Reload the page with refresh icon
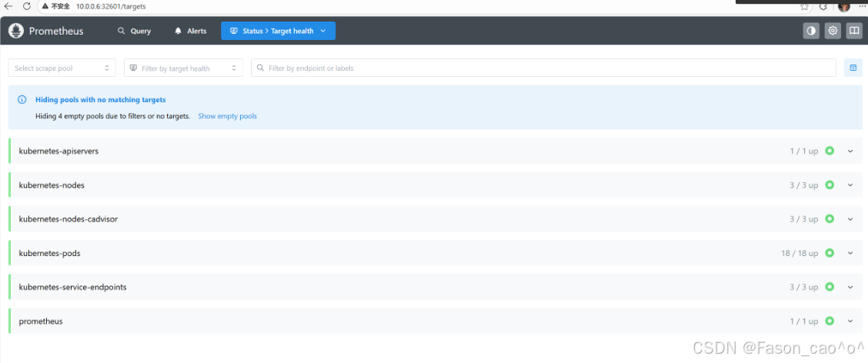 click(27, 6)
